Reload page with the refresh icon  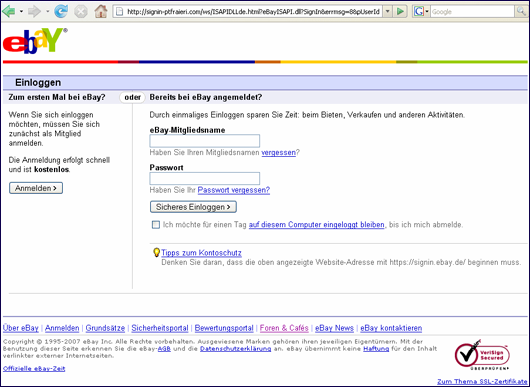coord(61,11)
